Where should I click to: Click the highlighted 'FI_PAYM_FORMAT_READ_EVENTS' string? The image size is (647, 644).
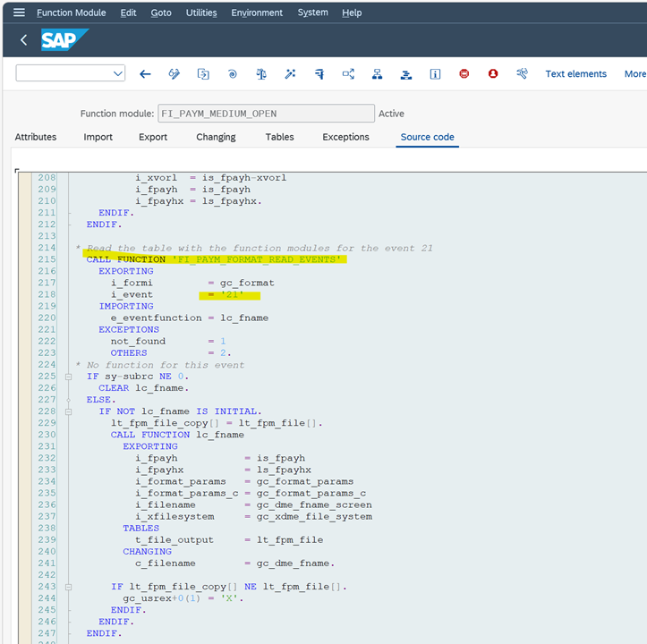click(257, 259)
